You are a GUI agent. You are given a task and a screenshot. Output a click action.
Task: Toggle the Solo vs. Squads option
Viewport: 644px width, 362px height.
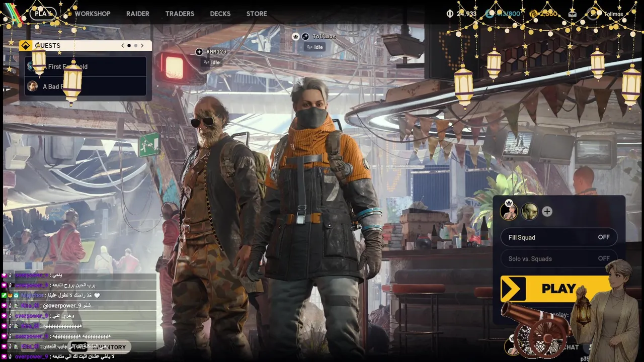558,258
